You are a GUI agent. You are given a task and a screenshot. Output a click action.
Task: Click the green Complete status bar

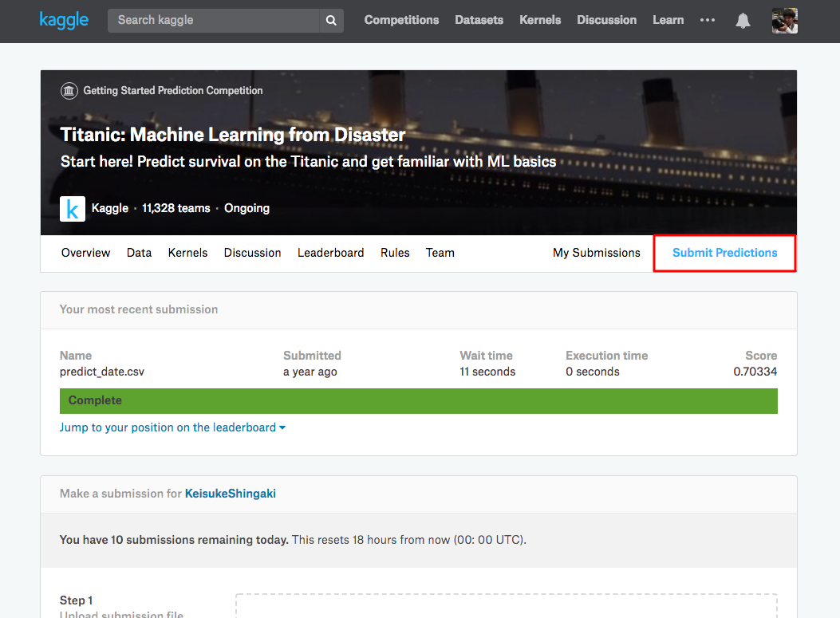click(418, 401)
